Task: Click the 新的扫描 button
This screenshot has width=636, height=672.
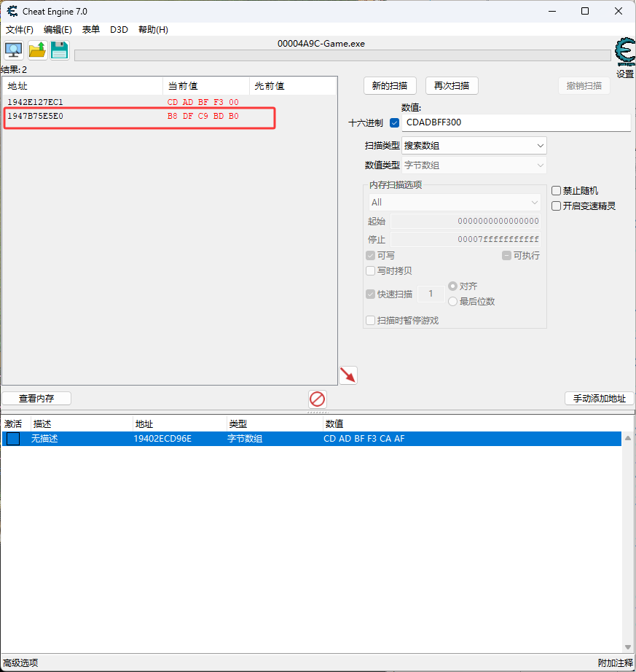Action: click(390, 86)
